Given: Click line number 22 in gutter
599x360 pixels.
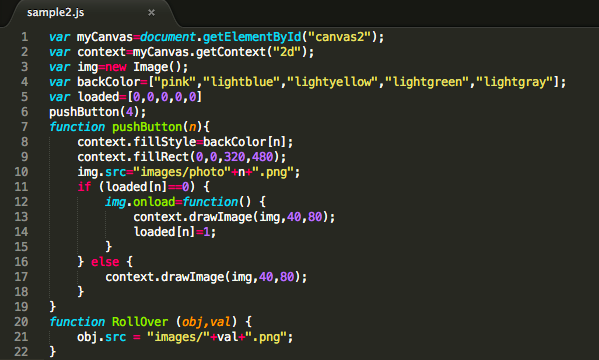Looking at the screenshot, I should (x=21, y=352).
